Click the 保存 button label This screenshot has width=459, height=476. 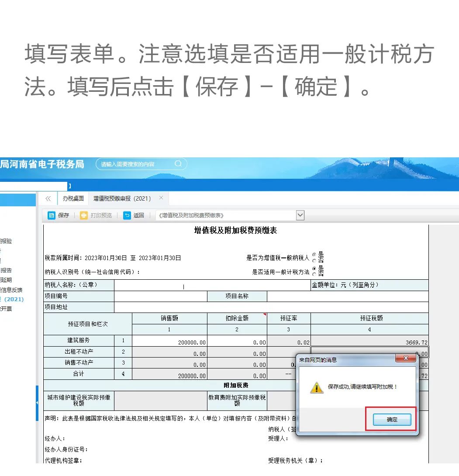(x=63, y=215)
